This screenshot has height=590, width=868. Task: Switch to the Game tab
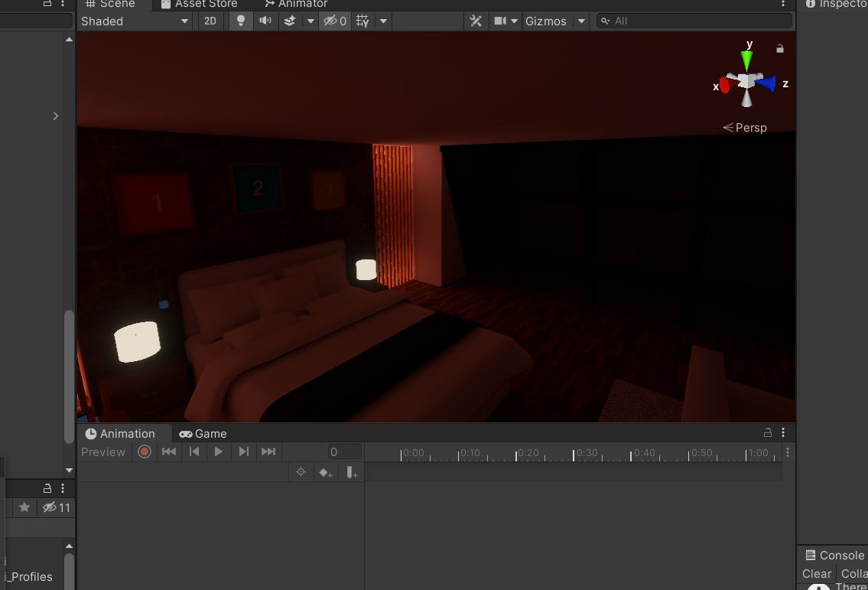point(203,433)
